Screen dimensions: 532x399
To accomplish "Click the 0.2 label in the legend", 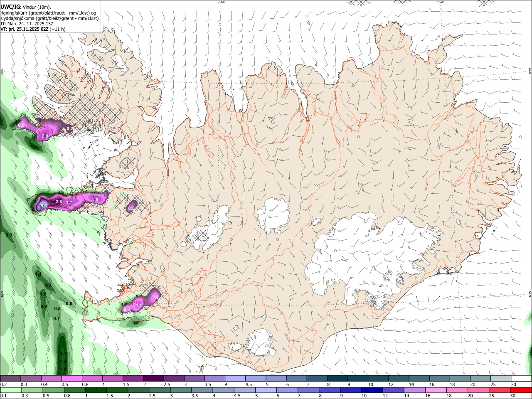I will pos(3,384).
